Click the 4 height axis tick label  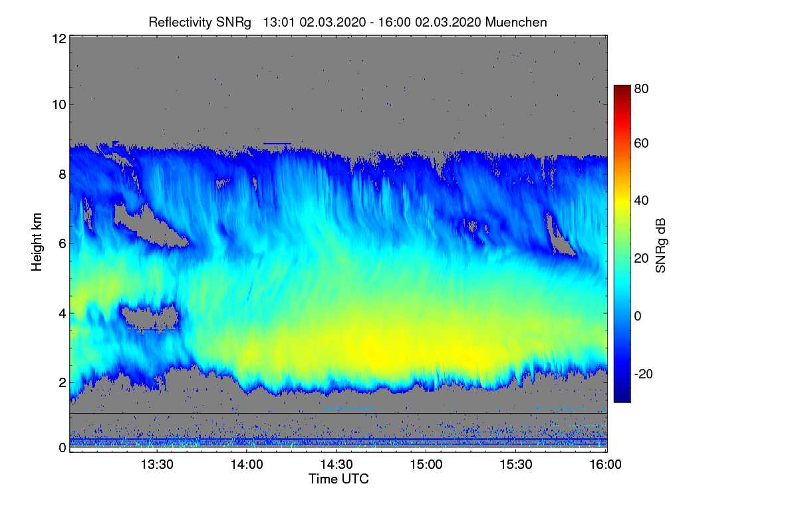pos(62,313)
